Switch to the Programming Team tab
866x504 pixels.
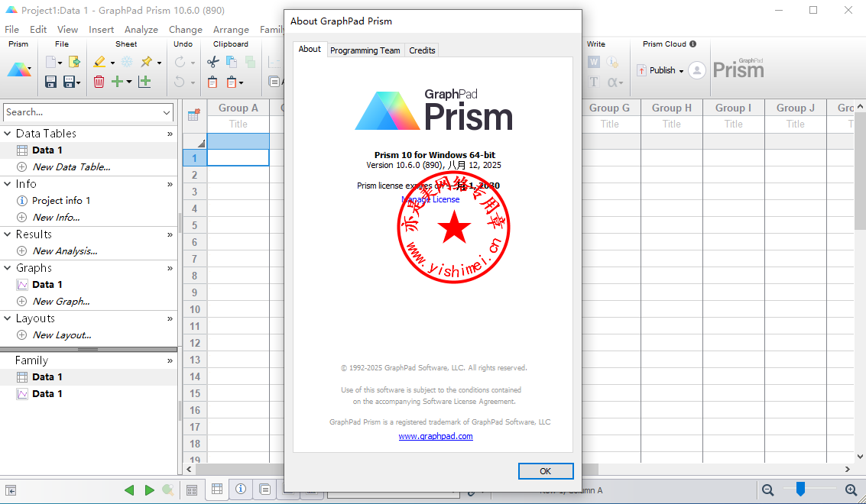[365, 50]
